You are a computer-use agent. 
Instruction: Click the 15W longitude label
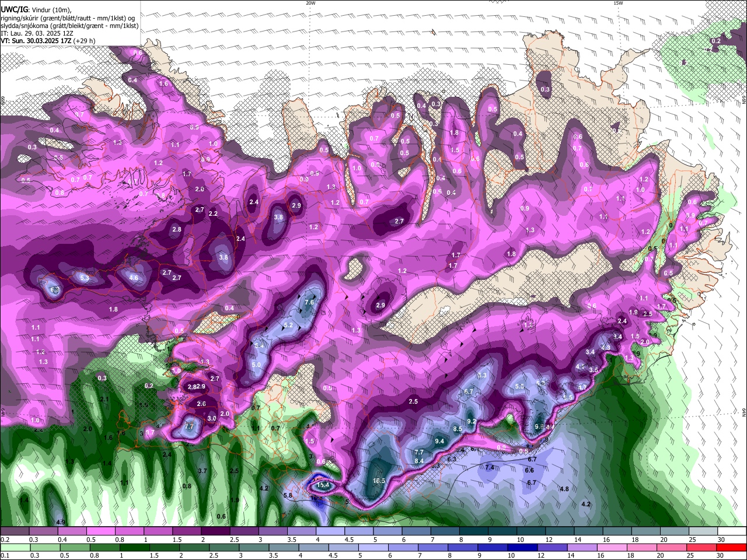617,3
